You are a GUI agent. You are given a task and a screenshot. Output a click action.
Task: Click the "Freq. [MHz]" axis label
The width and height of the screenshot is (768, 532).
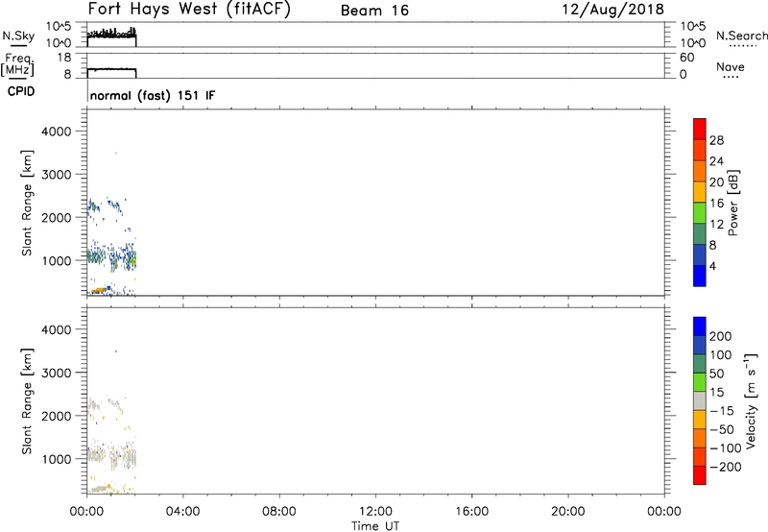pyautogui.click(x=17, y=64)
